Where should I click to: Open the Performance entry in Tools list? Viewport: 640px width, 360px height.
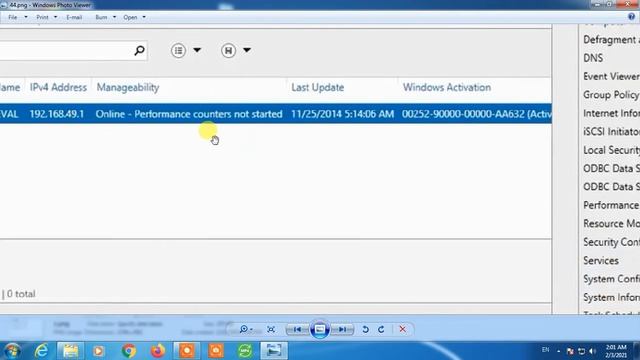point(611,205)
